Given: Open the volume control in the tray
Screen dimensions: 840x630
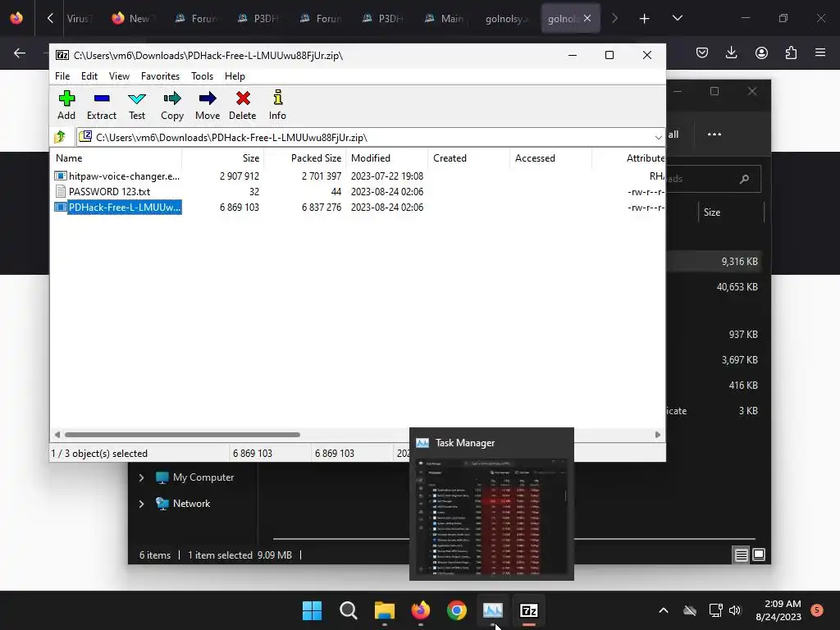Looking at the screenshot, I should click(735, 610).
